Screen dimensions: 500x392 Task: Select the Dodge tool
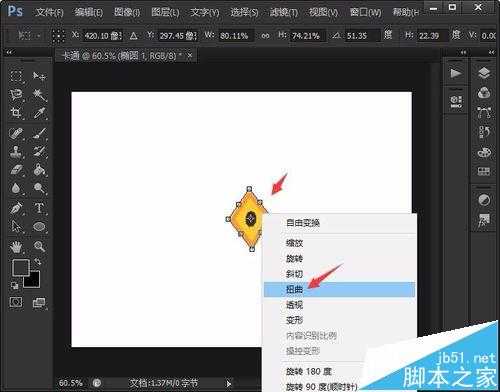[39, 188]
